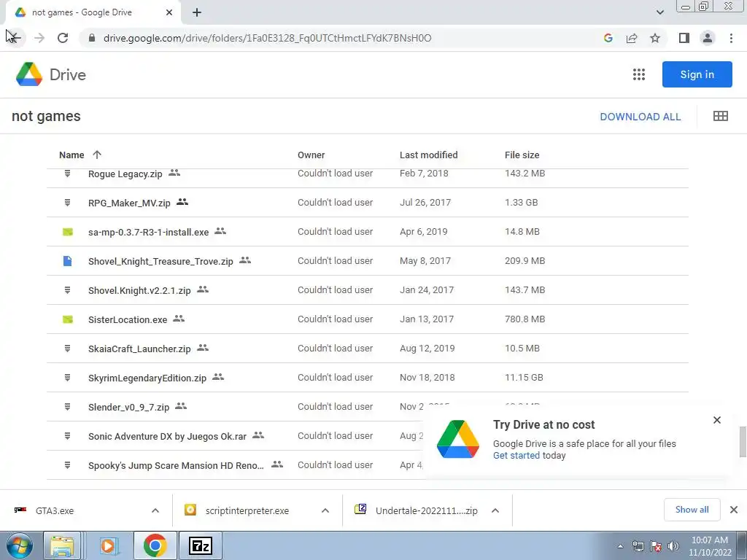Click the volume speaker icon in system tray

click(x=673, y=546)
